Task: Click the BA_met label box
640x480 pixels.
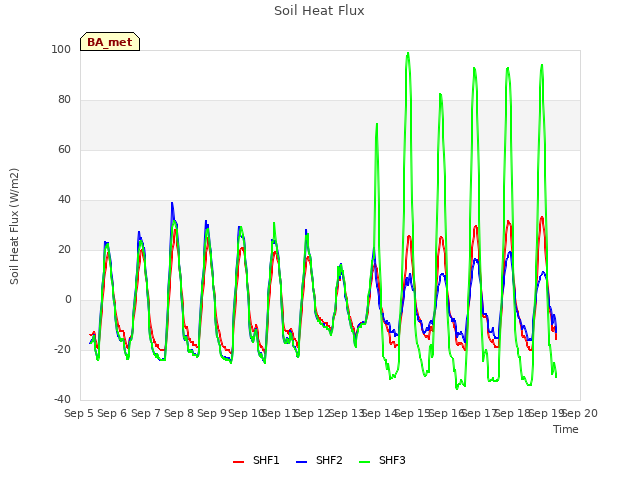Action: 110,42
